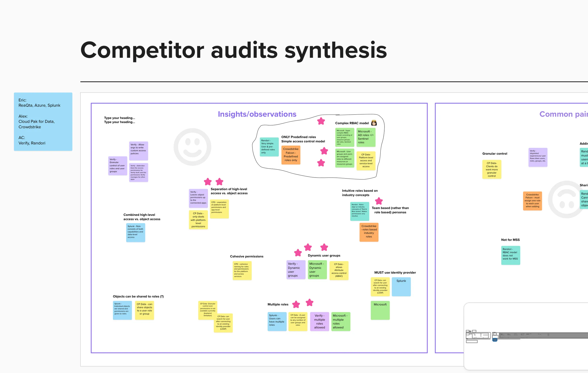Click the Intuitive roles based on industry concepts heading
This screenshot has width=588, height=373.
(x=360, y=193)
